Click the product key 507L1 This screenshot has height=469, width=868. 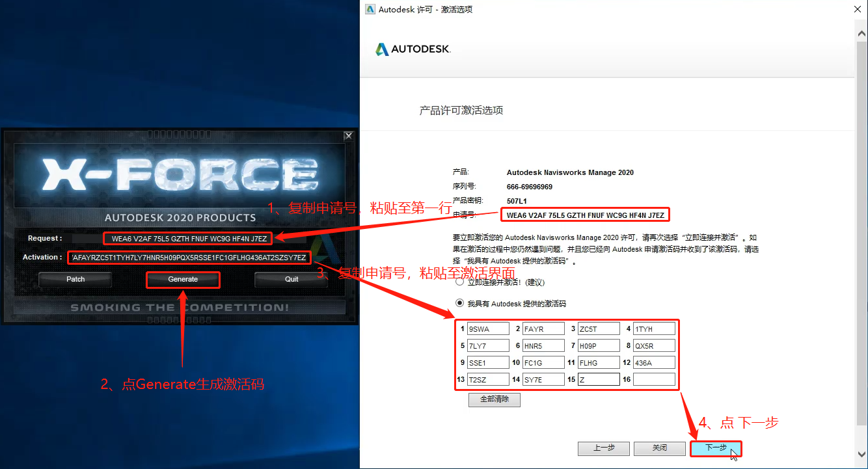[x=517, y=200]
